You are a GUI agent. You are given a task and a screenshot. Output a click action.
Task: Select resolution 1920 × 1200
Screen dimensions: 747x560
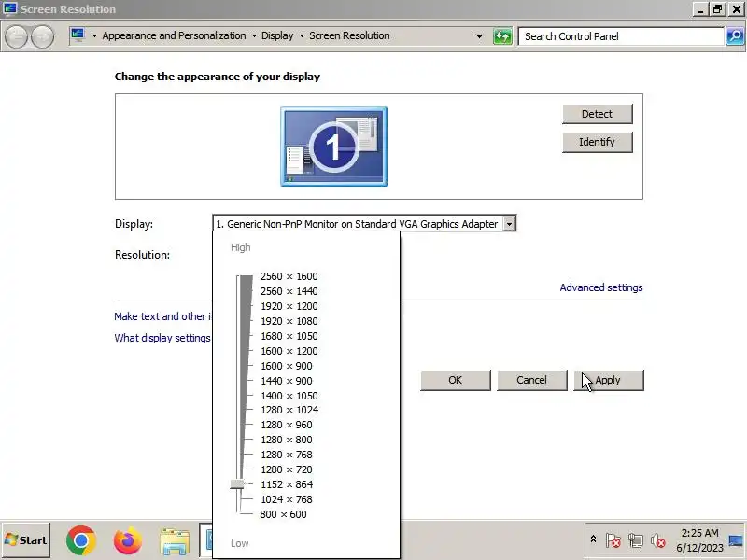[289, 306]
